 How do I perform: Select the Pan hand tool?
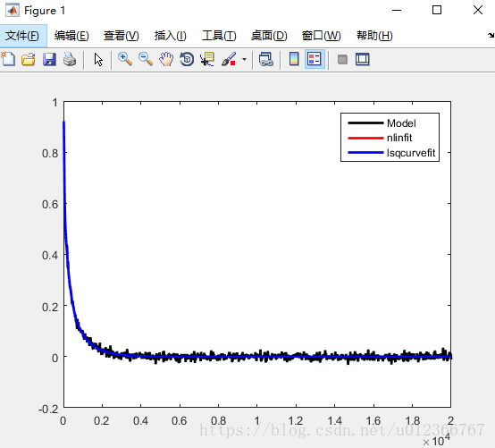coord(166,59)
